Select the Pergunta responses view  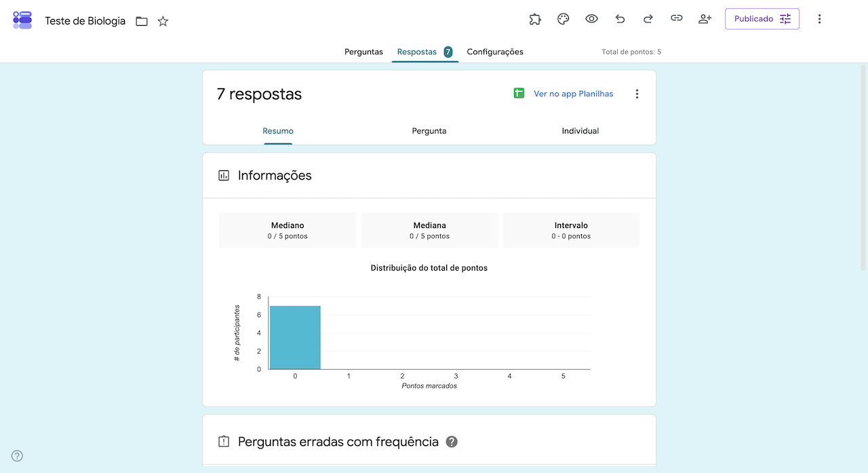pos(429,131)
